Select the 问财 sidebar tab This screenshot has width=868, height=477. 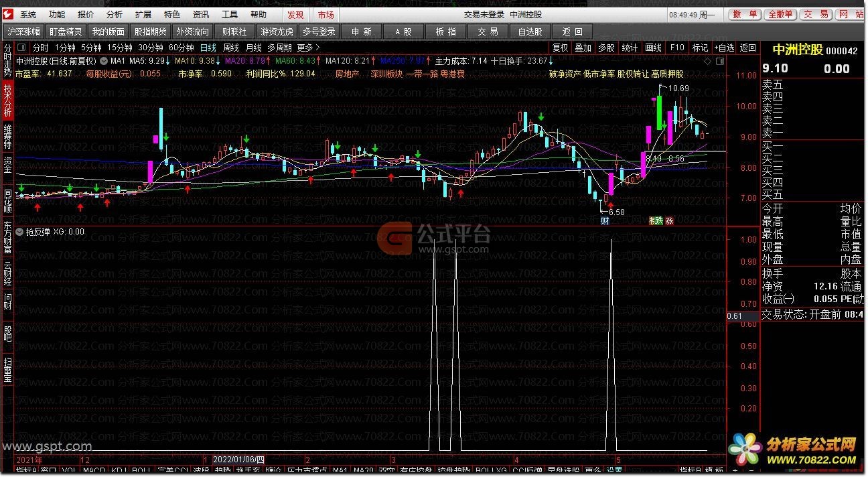(x=7, y=301)
